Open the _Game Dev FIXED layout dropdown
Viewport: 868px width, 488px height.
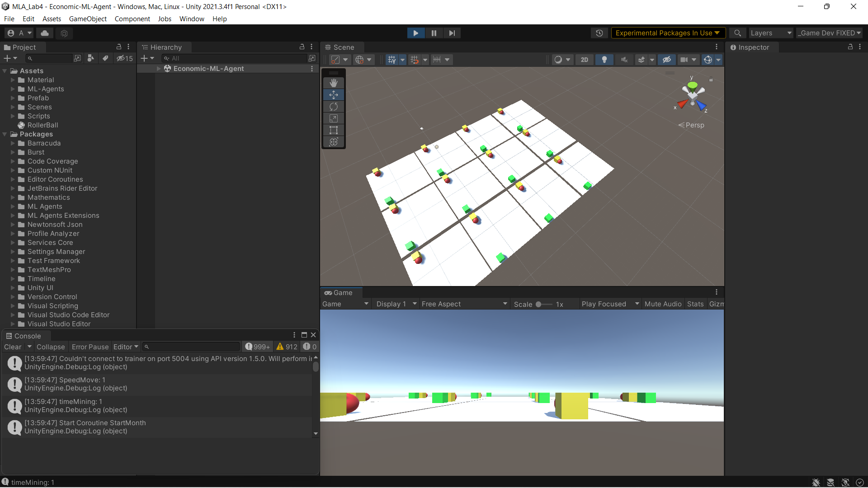click(829, 33)
